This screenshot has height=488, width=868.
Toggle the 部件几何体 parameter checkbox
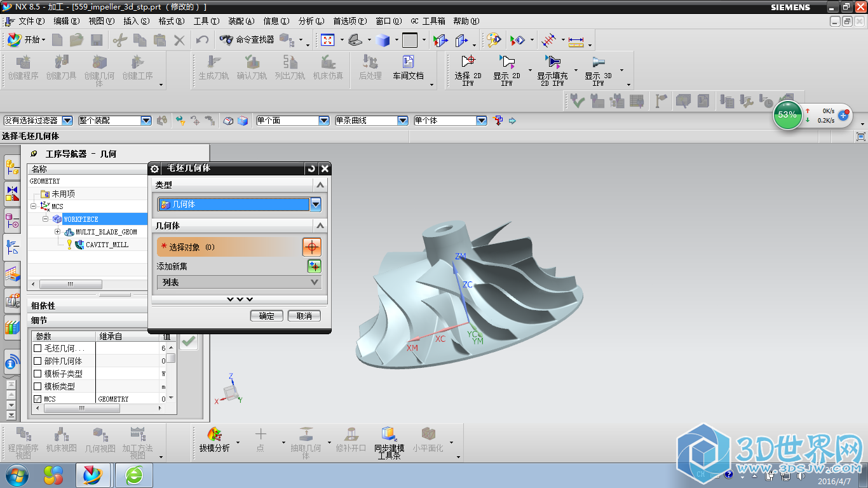[x=37, y=361]
